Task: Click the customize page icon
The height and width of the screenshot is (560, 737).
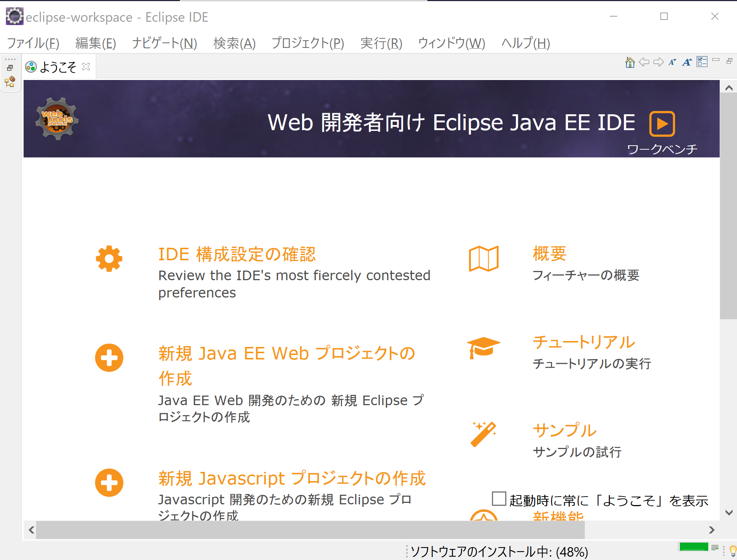Action: [x=702, y=62]
